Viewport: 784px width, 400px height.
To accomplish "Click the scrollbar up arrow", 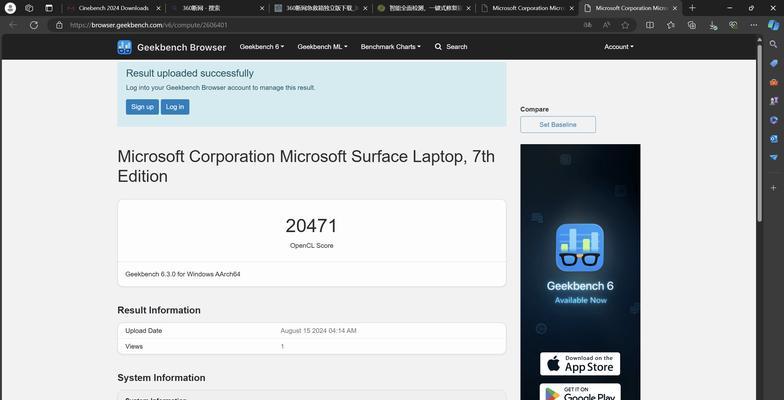I will click(760, 38).
